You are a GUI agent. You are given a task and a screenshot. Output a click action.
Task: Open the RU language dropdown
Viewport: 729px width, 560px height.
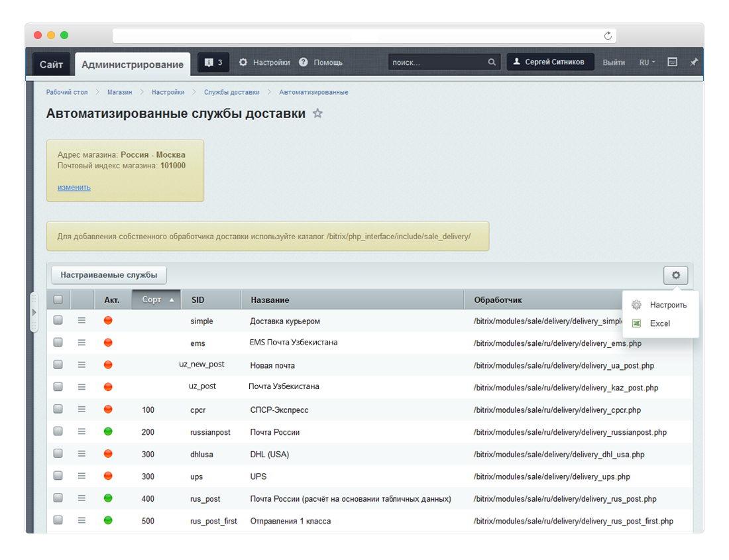coord(647,62)
